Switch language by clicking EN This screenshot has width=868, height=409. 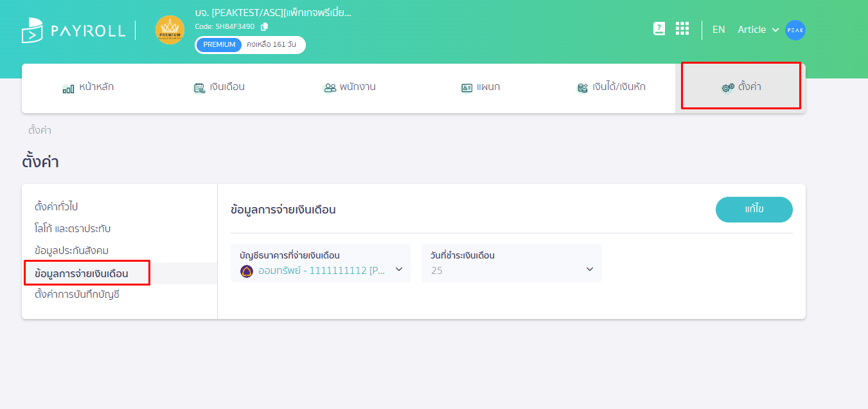coord(718,30)
